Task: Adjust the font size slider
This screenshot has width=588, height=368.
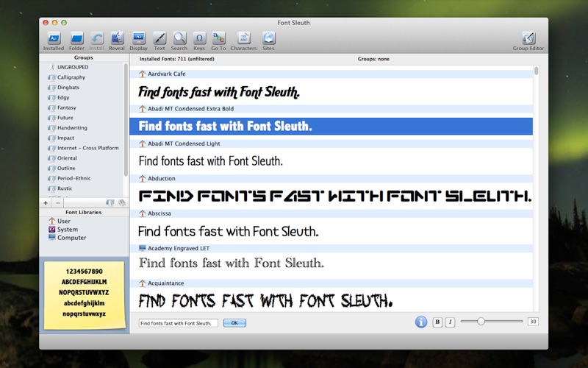Action: pos(492,322)
